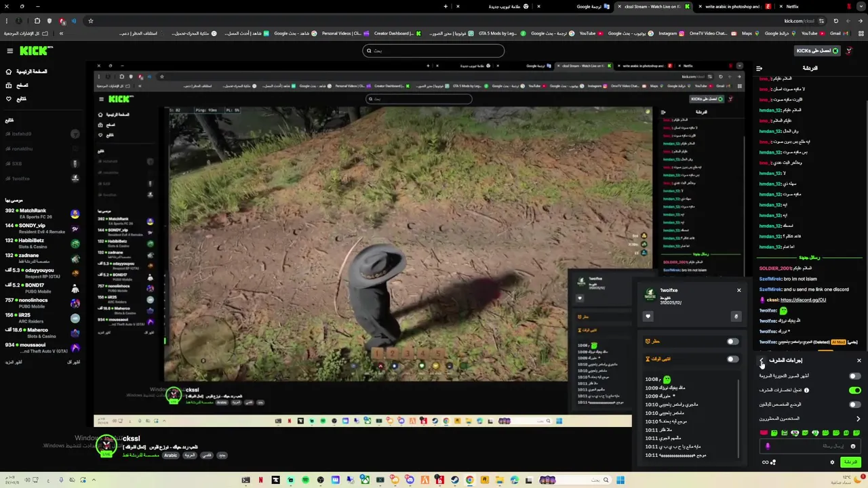Toggle the third moderator actions switch
The width and height of the screenshot is (868, 488).
pyautogui.click(x=855, y=405)
